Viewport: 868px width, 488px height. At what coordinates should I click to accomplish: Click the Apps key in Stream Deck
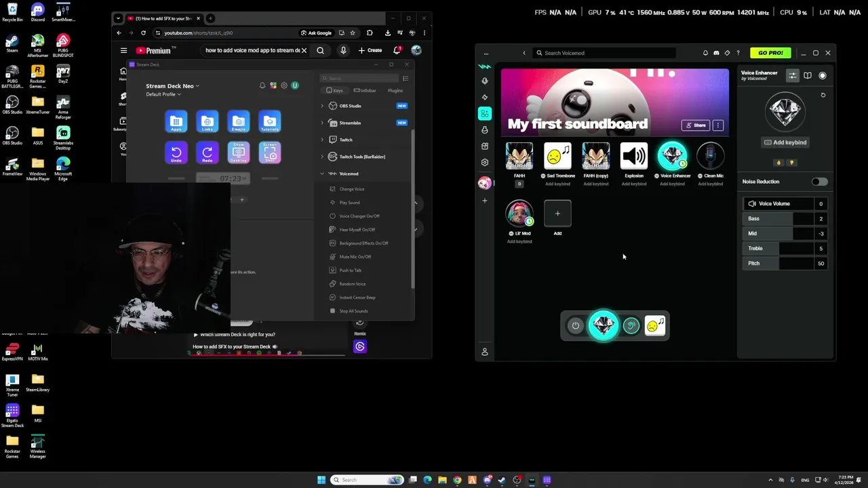[x=176, y=122]
